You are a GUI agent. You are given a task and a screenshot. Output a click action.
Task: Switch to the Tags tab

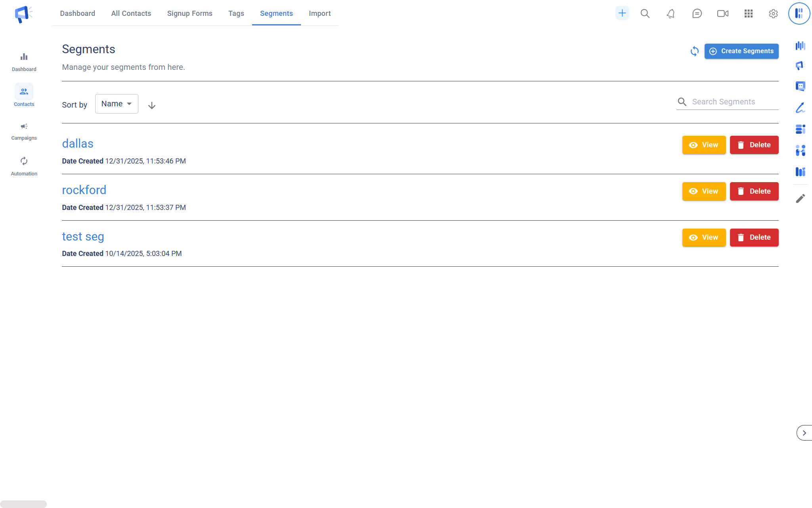click(236, 13)
